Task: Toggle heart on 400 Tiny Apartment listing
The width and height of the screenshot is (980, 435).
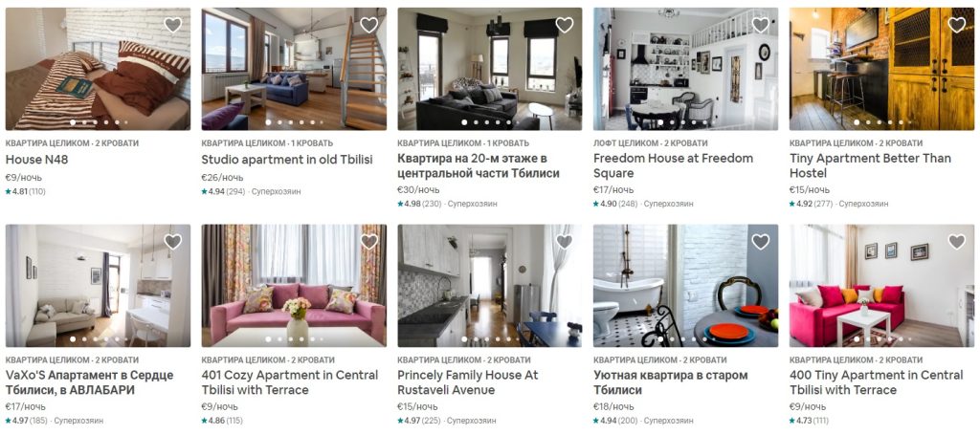Action: (x=956, y=242)
